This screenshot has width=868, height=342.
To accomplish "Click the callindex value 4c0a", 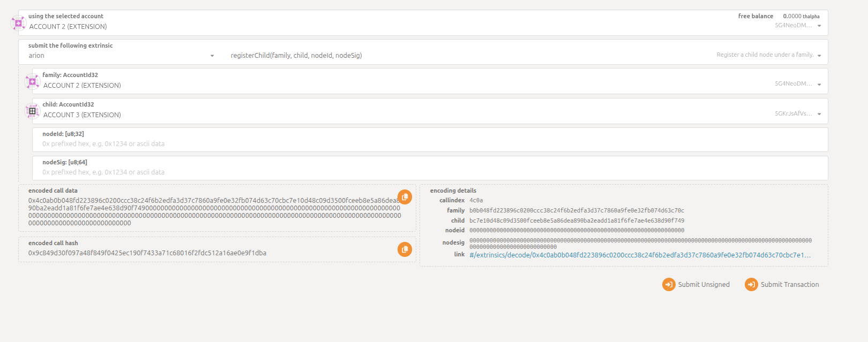I will click(x=476, y=201).
